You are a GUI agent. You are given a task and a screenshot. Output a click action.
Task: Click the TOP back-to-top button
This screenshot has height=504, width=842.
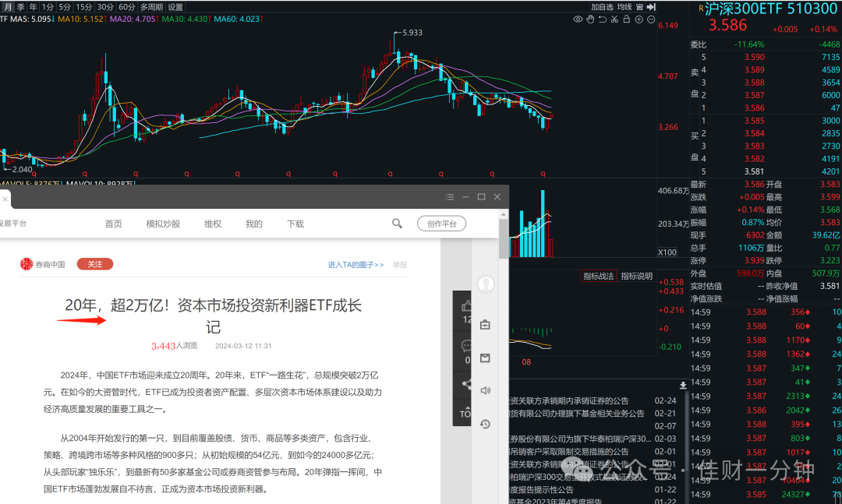tap(465, 414)
